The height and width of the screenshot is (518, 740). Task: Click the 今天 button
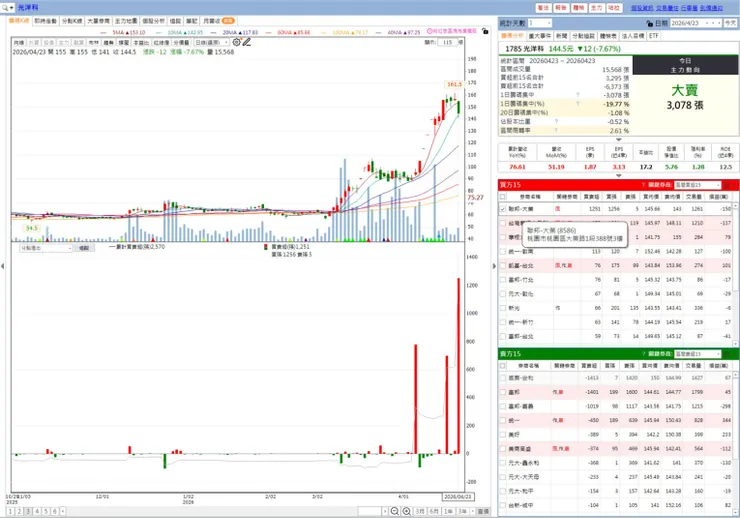[731, 23]
